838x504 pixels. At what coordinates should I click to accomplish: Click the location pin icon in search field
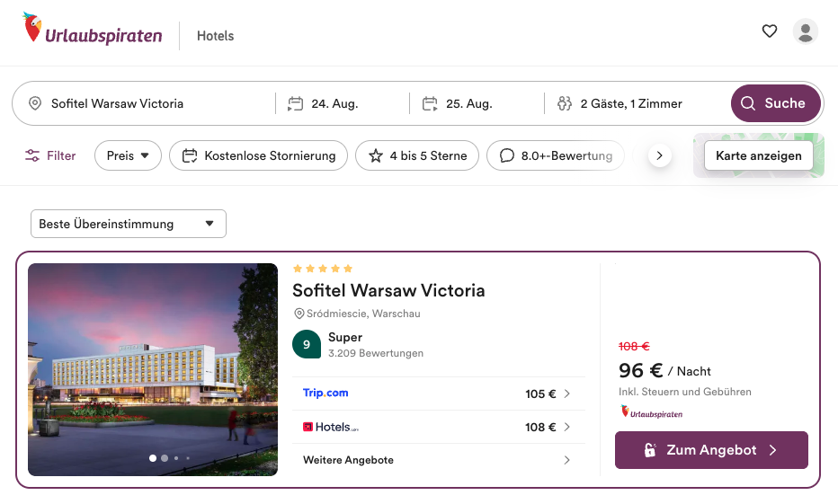(35, 103)
